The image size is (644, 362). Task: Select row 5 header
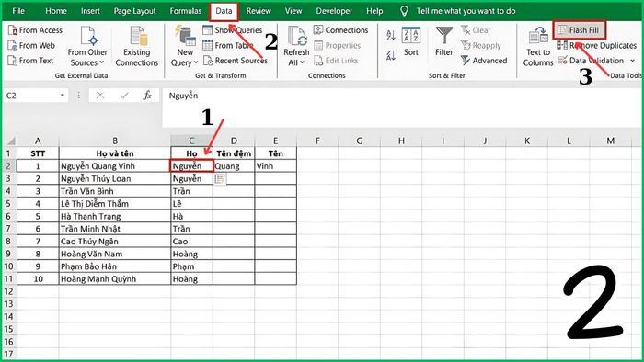8,204
